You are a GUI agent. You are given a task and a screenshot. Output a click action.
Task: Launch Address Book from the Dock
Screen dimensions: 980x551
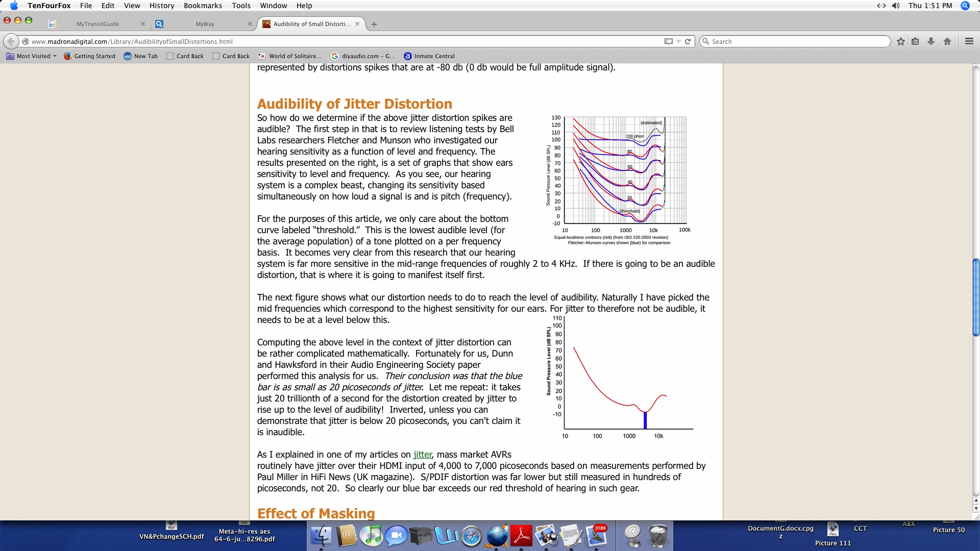click(x=347, y=536)
